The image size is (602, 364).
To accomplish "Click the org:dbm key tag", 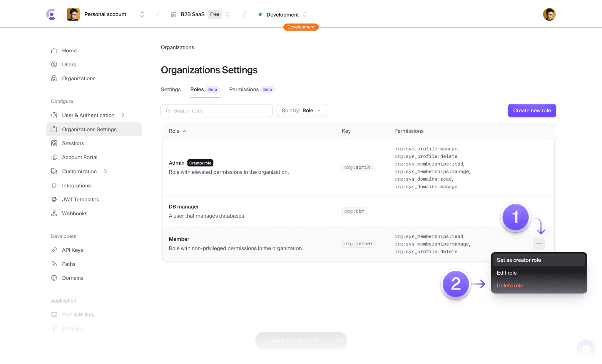I will (354, 211).
